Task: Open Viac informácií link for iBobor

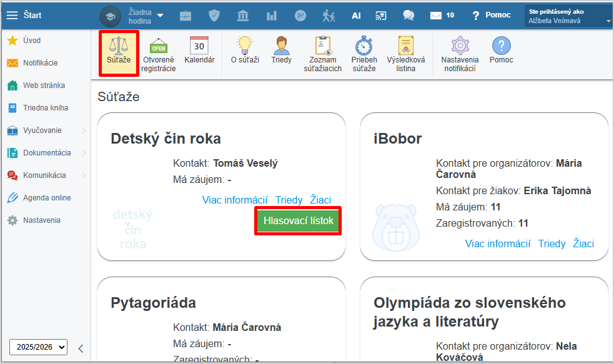Action: [497, 243]
